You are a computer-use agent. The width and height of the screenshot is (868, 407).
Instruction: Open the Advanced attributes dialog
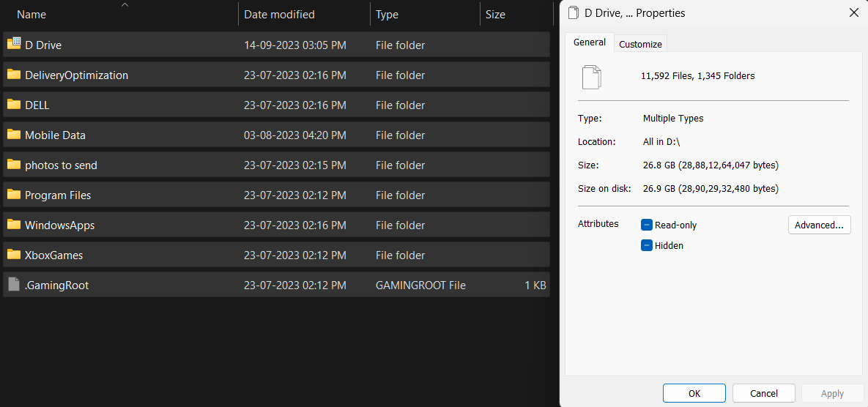click(x=819, y=225)
